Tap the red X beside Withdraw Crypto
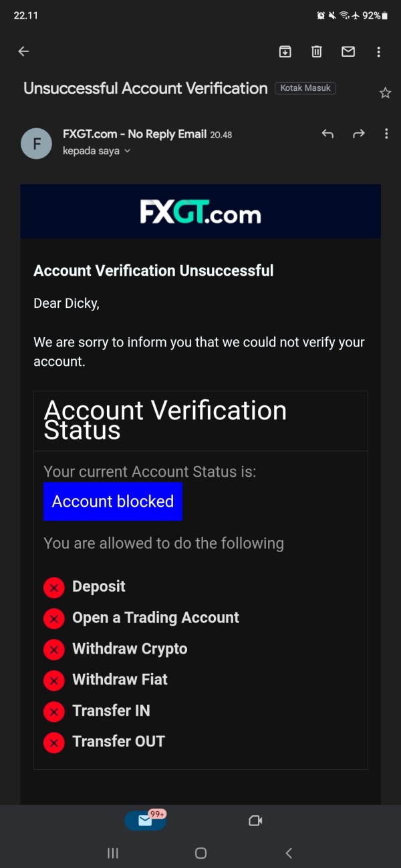Image resolution: width=401 pixels, height=868 pixels. (54, 650)
